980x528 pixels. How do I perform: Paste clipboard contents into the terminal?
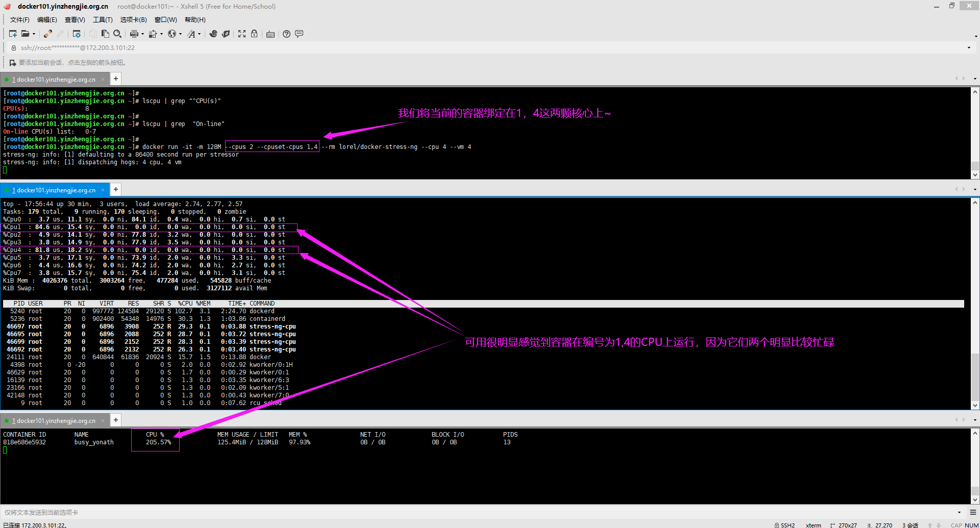coord(105,34)
